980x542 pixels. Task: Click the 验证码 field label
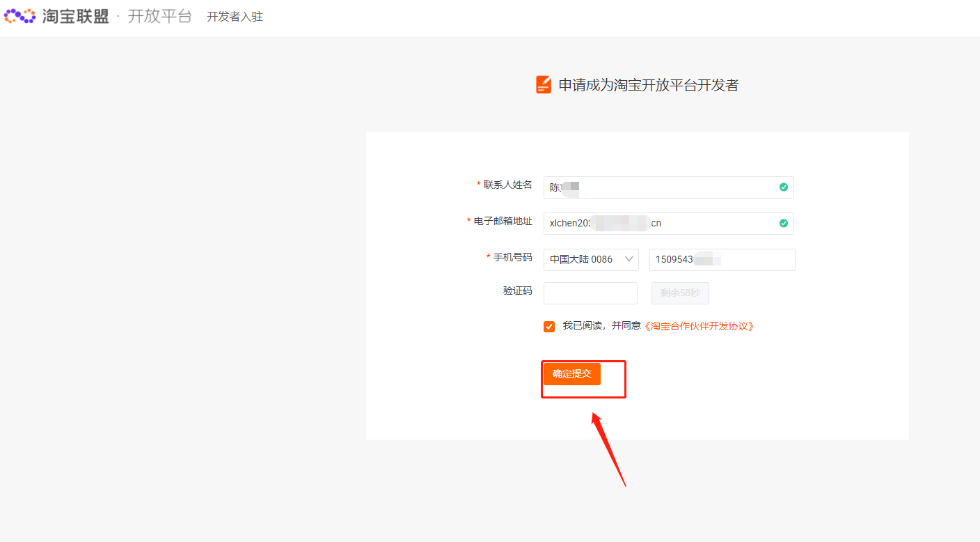pyautogui.click(x=518, y=291)
